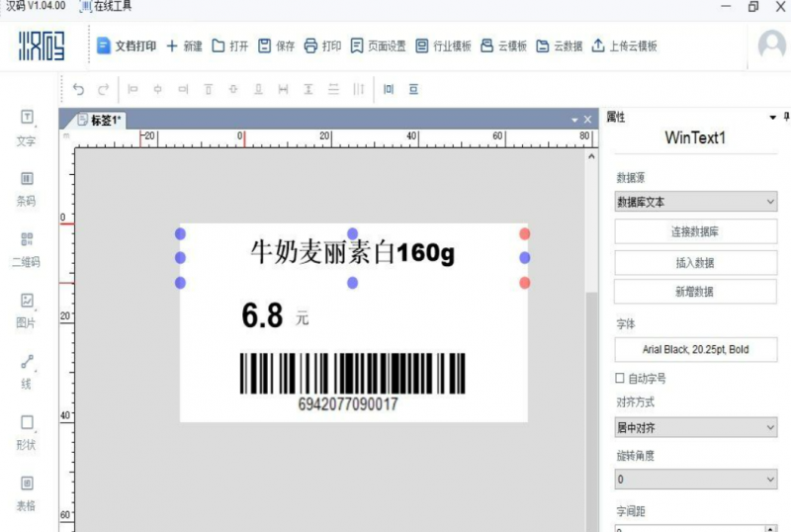Click the 新增数据 button
The image size is (791, 532).
(696, 292)
